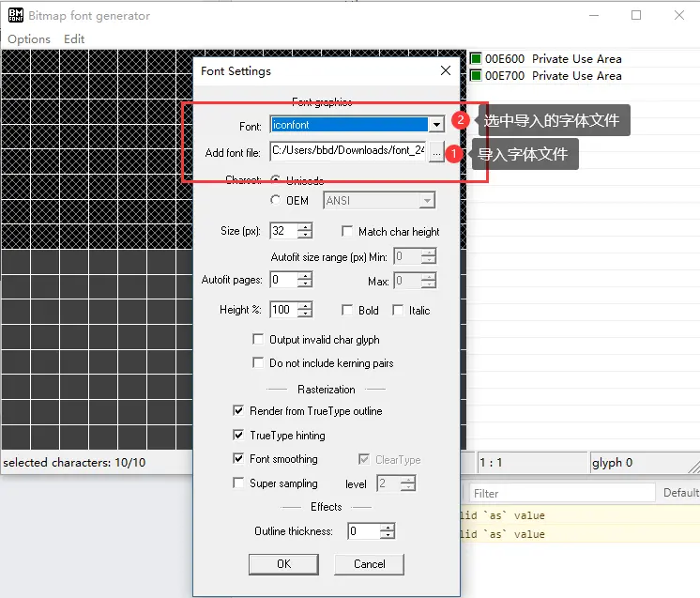The height and width of the screenshot is (598, 700).
Task: Increase Size (px) with up arrow
Action: click(x=305, y=227)
